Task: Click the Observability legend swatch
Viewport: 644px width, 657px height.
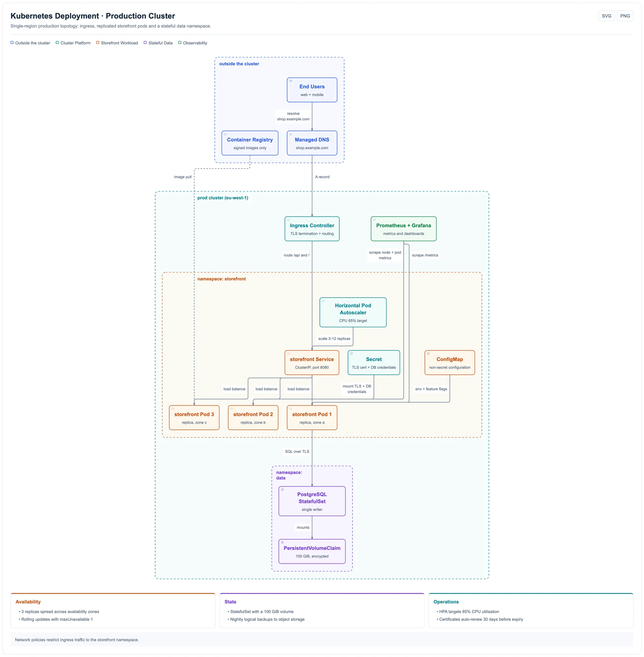Action: coord(180,43)
